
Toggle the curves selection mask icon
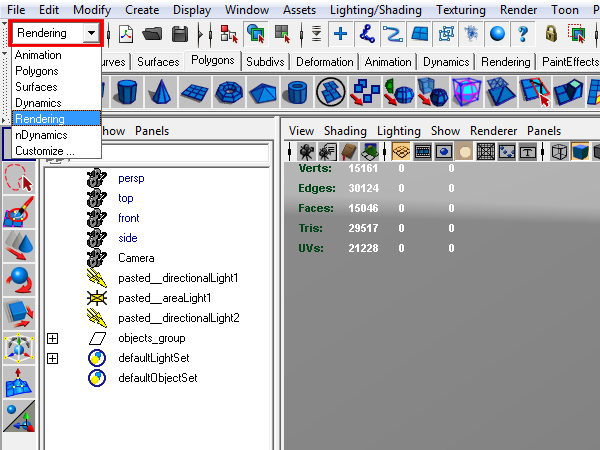click(x=393, y=34)
